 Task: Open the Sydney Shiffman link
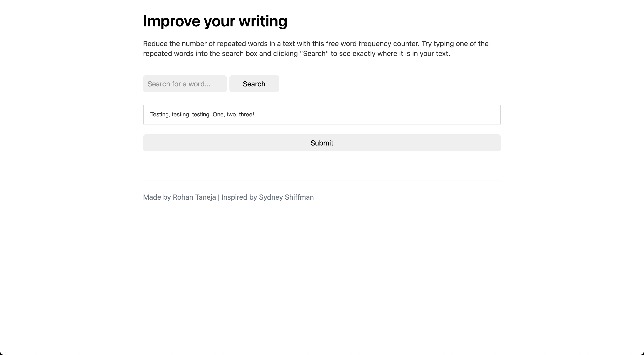pos(286,197)
